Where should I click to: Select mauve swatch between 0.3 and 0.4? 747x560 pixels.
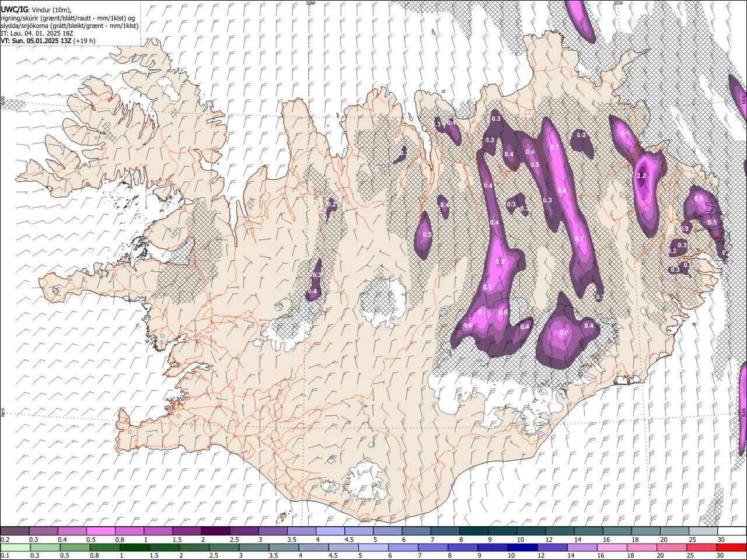pos(44,531)
